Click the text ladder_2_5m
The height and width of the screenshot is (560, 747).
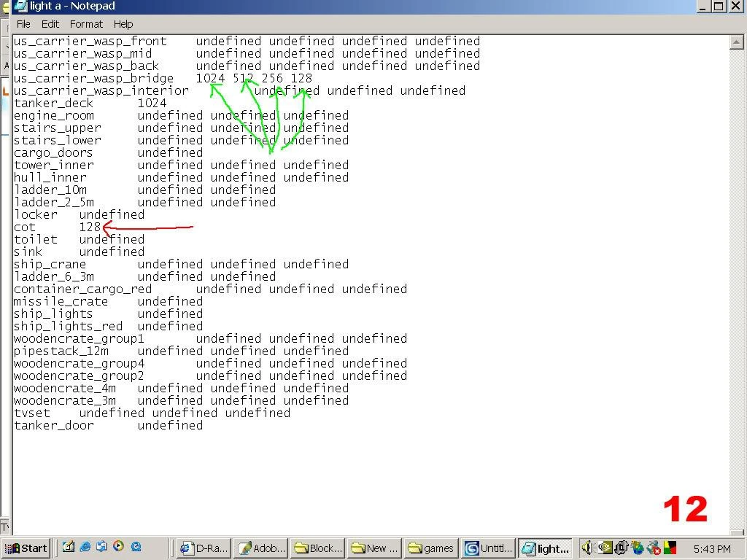point(54,202)
